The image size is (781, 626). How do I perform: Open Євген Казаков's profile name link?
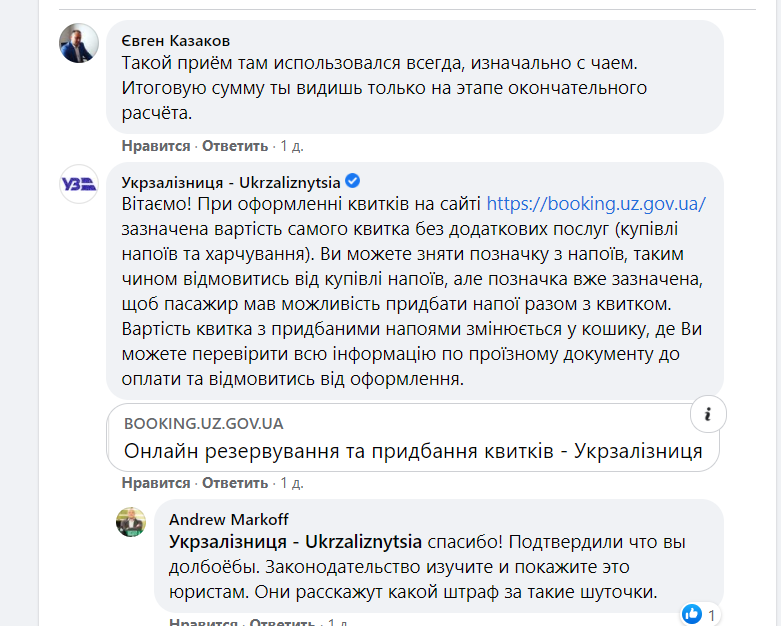click(x=175, y=41)
